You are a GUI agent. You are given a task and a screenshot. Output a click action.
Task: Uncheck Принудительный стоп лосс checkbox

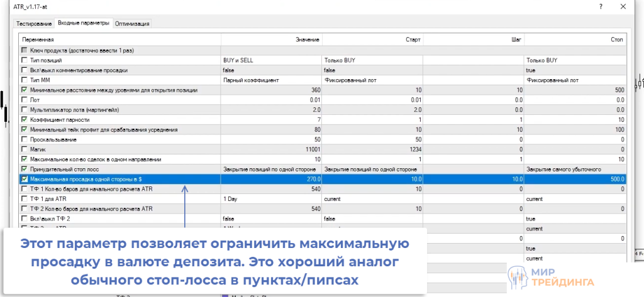pyautogui.click(x=25, y=169)
